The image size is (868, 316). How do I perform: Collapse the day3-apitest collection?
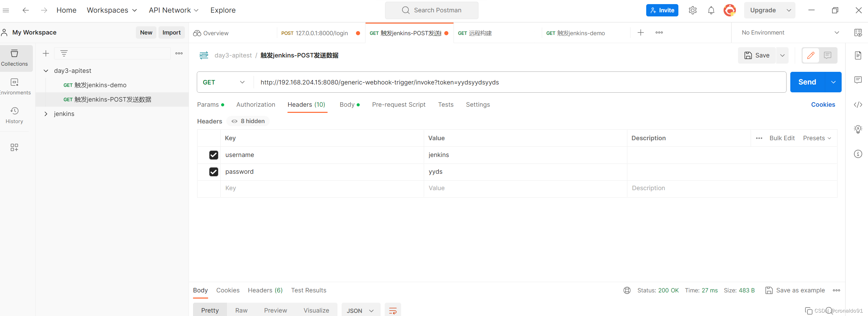tap(46, 71)
